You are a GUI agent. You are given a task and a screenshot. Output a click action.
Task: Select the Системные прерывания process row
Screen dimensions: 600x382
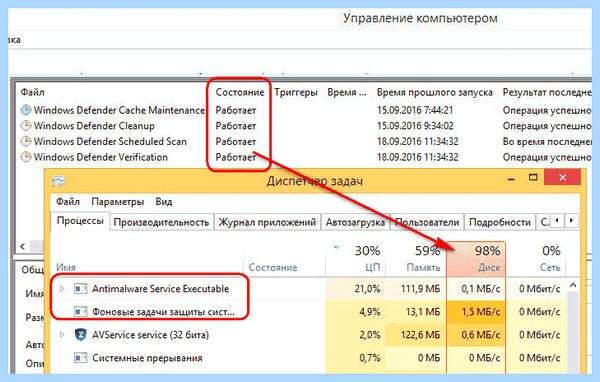[x=308, y=358]
